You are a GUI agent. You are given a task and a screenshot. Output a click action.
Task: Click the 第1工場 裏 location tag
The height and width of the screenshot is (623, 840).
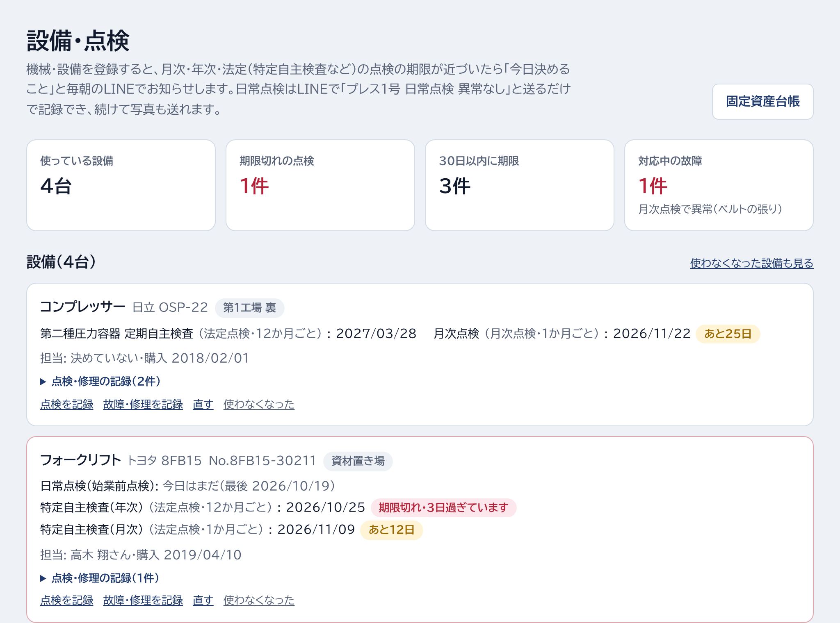click(249, 308)
